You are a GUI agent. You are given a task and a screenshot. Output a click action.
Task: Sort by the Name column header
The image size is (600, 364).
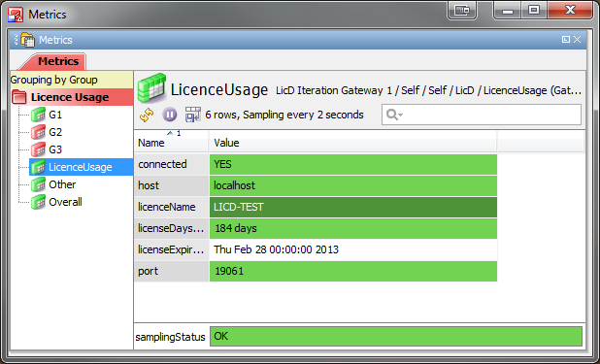pos(171,143)
